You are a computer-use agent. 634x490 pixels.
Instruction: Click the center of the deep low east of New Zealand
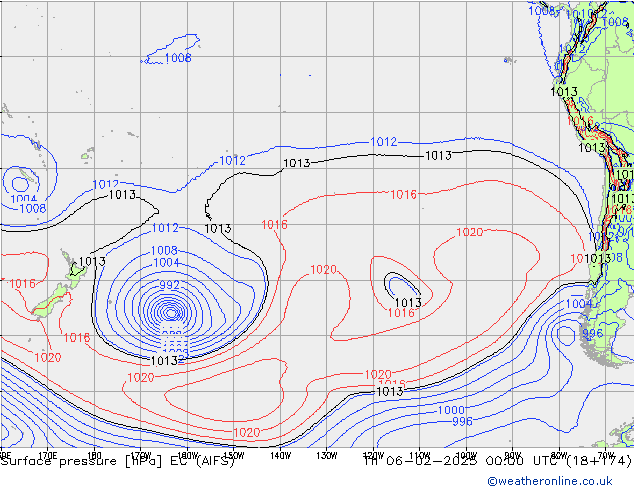(171, 313)
